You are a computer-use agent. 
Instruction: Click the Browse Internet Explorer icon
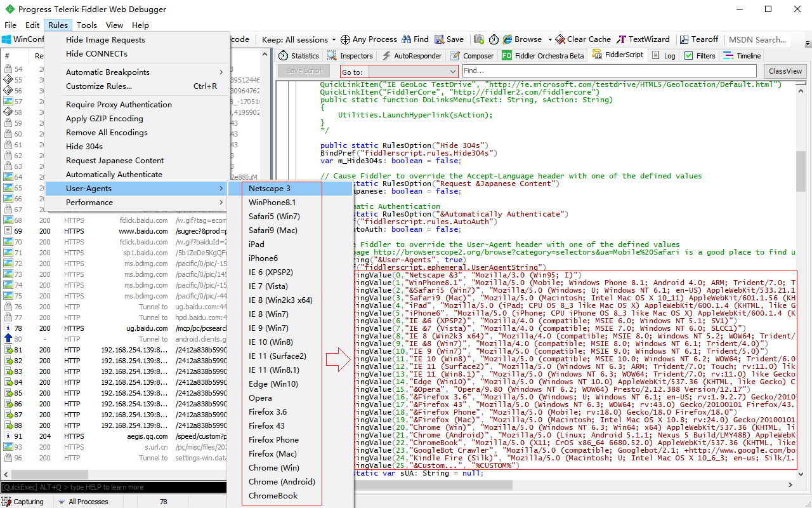click(x=507, y=39)
